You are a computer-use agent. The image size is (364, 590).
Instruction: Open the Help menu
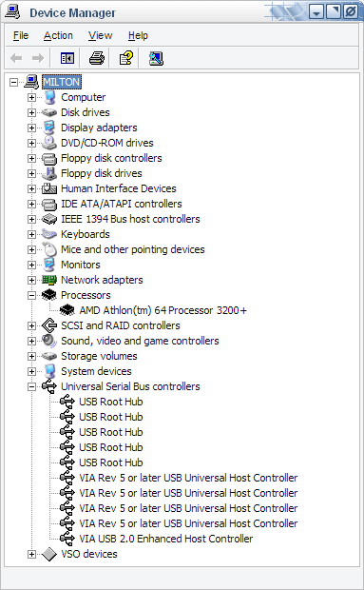click(x=138, y=36)
